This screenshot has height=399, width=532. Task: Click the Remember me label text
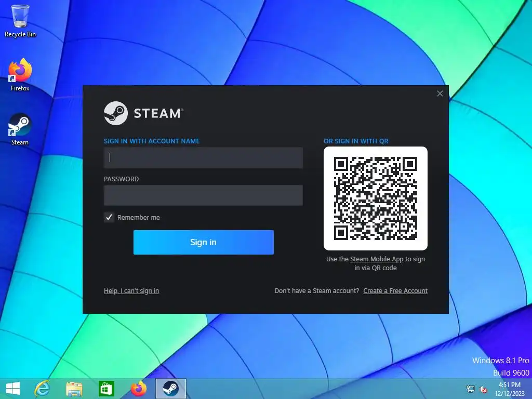138,218
